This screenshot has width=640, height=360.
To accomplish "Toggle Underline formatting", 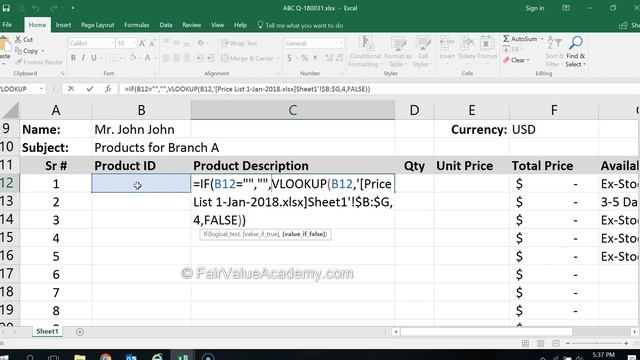I will [93, 58].
